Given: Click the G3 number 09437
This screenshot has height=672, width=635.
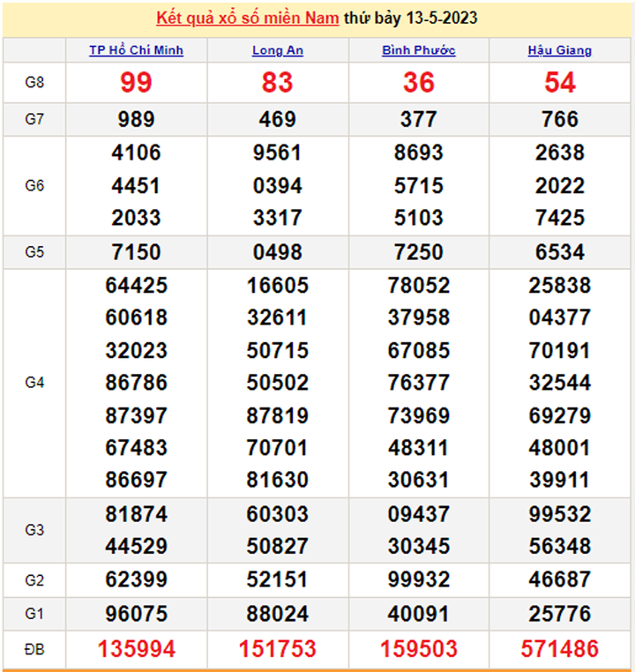Looking at the screenshot, I should (418, 514).
